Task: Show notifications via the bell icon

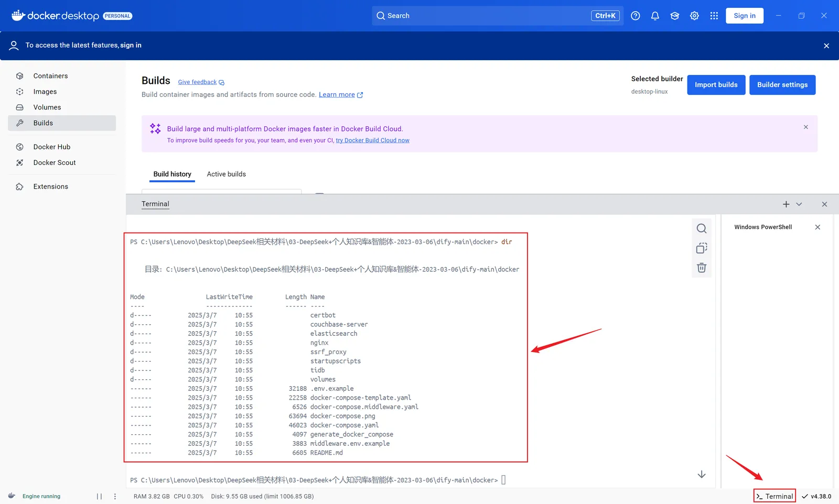Action: 655,16
